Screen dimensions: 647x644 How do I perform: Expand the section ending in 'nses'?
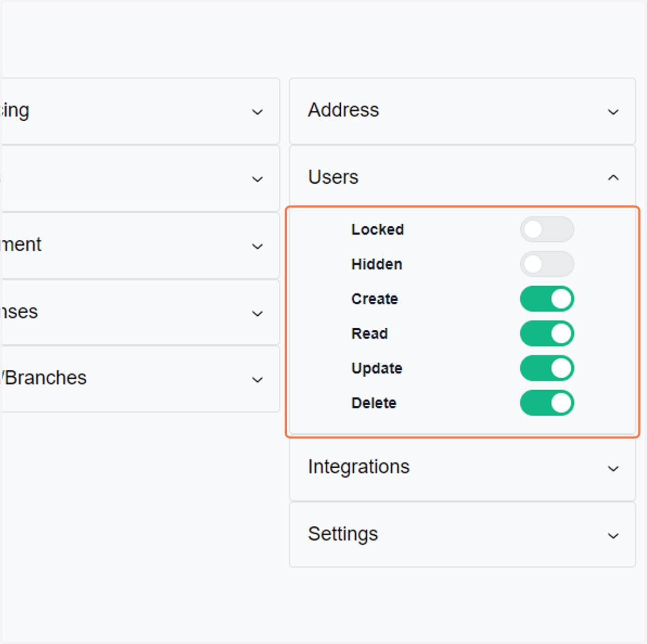pyautogui.click(x=257, y=313)
